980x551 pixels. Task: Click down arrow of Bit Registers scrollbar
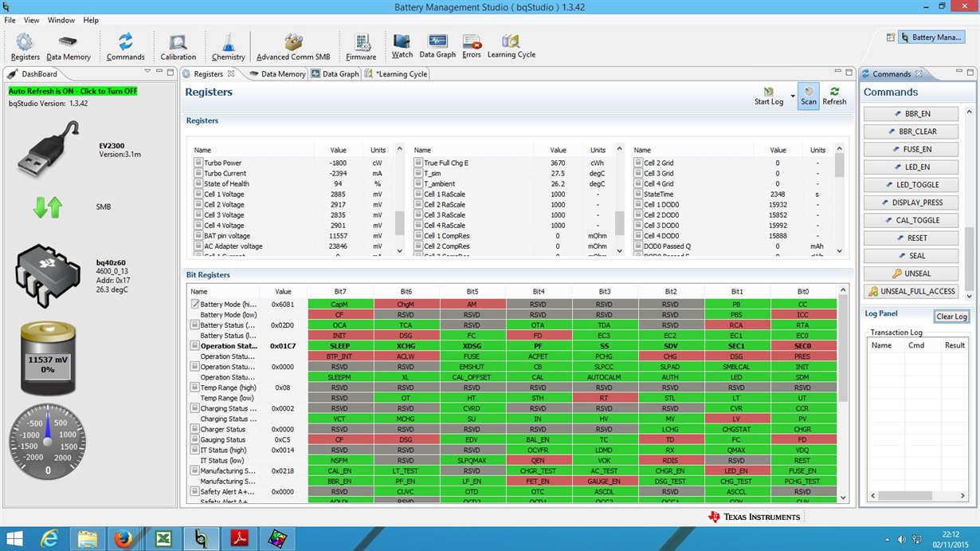tap(844, 498)
